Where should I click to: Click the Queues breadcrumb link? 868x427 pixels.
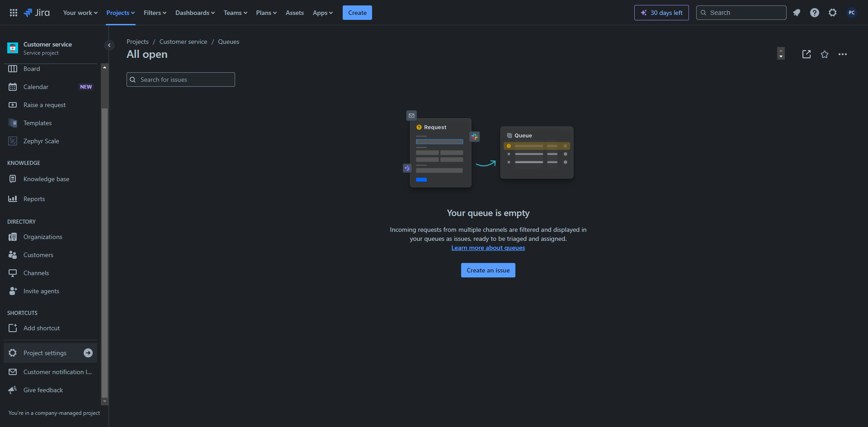[x=229, y=42]
